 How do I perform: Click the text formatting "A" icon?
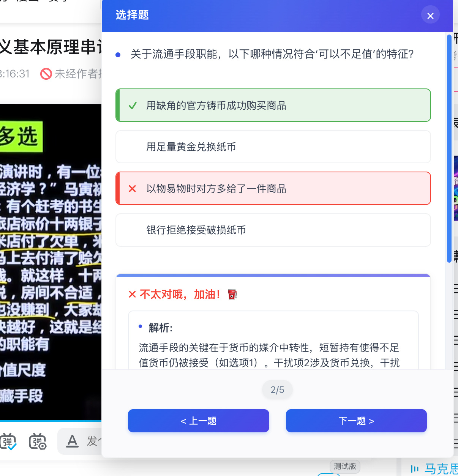click(72, 441)
